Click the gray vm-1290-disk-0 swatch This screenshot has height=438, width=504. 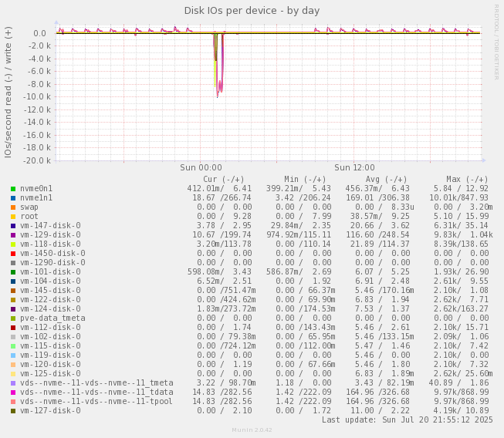[13, 263]
